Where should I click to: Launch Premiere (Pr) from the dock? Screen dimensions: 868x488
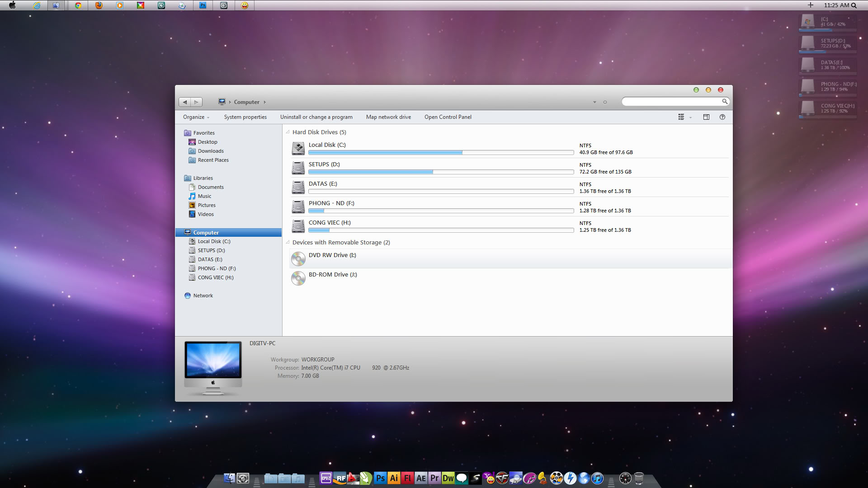point(434,478)
